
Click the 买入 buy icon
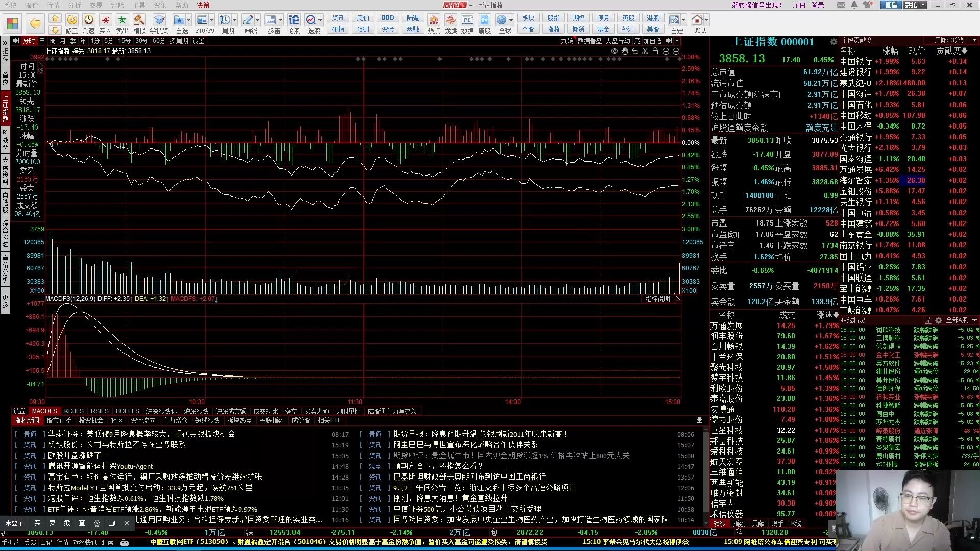105,20
